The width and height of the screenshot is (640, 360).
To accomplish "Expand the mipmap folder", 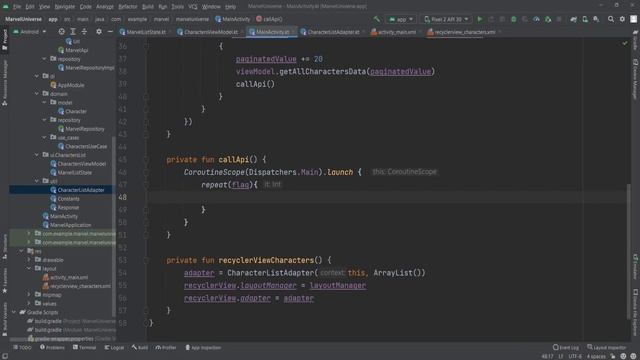I will [x=29, y=295].
